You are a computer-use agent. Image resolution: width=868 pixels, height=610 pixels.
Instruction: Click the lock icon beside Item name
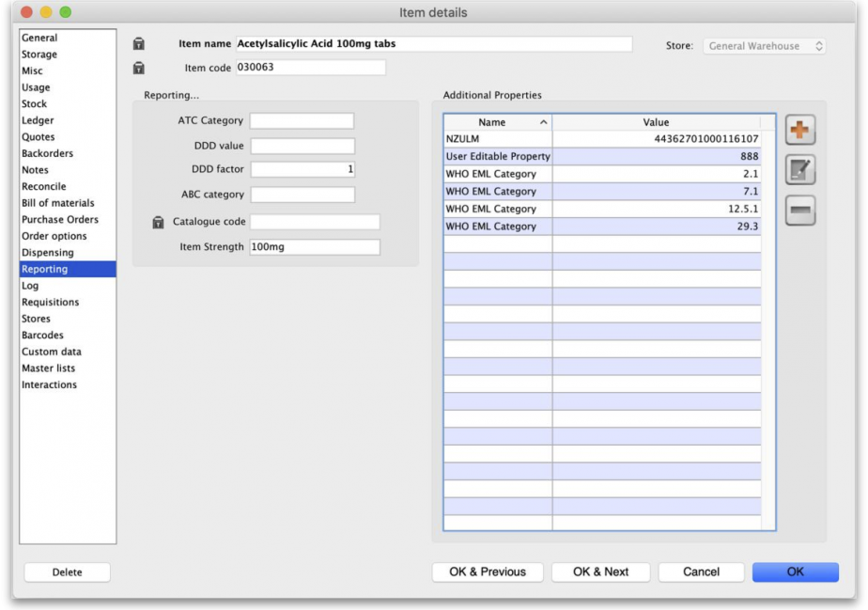point(139,44)
